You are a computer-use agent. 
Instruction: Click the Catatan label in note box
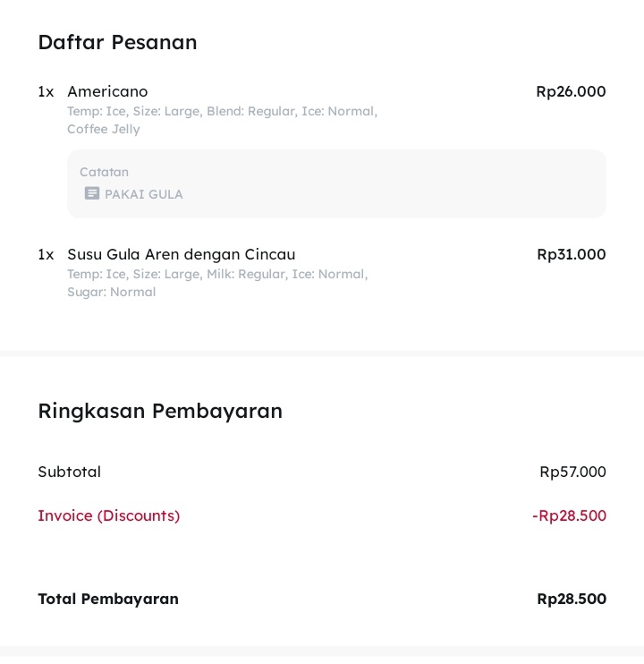[104, 172]
